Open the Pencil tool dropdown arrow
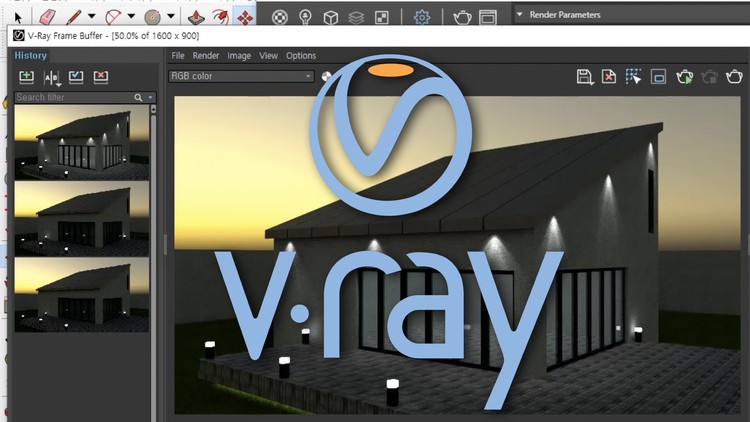Screen dimensions: 750x422 tap(92, 16)
